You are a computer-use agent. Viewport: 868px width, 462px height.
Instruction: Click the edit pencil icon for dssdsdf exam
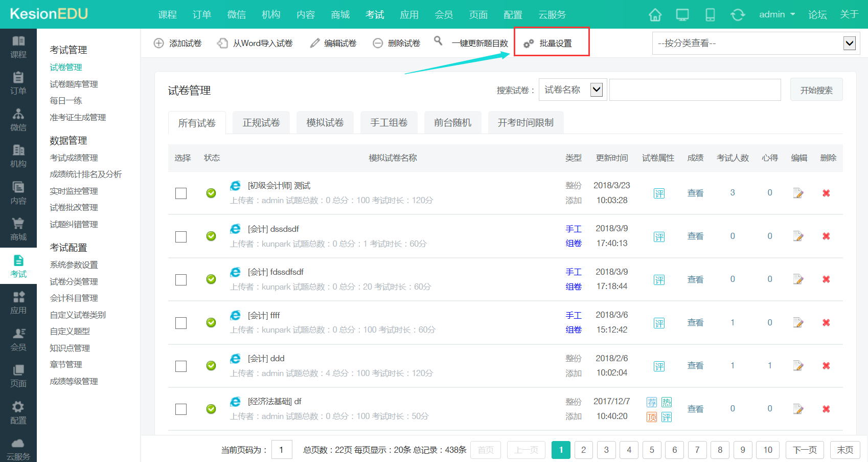[798, 236]
